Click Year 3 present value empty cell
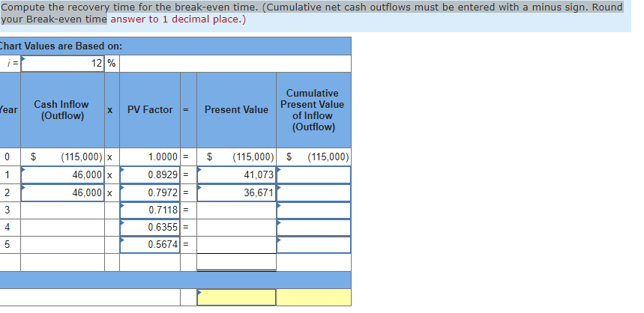This screenshot has width=644, height=313. click(237, 210)
